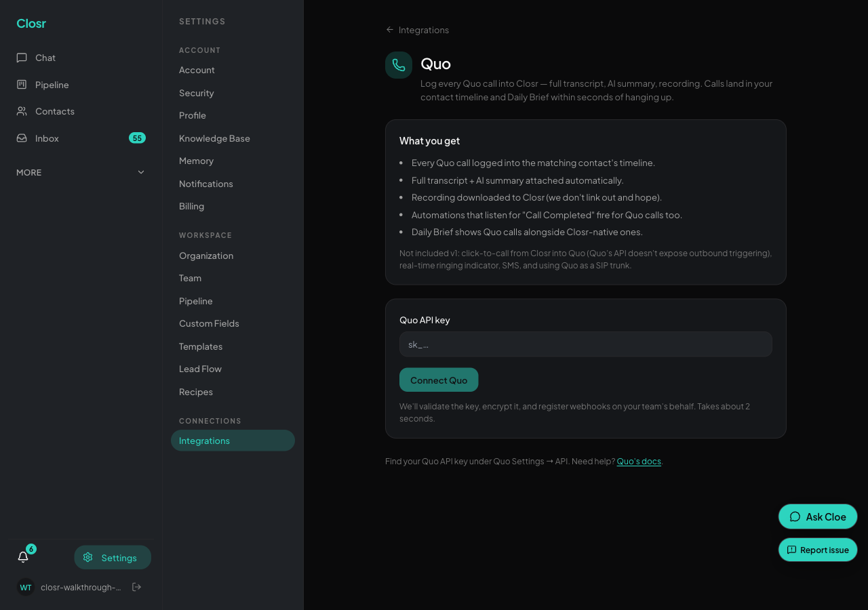Viewport: 868px width, 610px height.
Task: Click the Report issue button label
Action: click(825, 550)
